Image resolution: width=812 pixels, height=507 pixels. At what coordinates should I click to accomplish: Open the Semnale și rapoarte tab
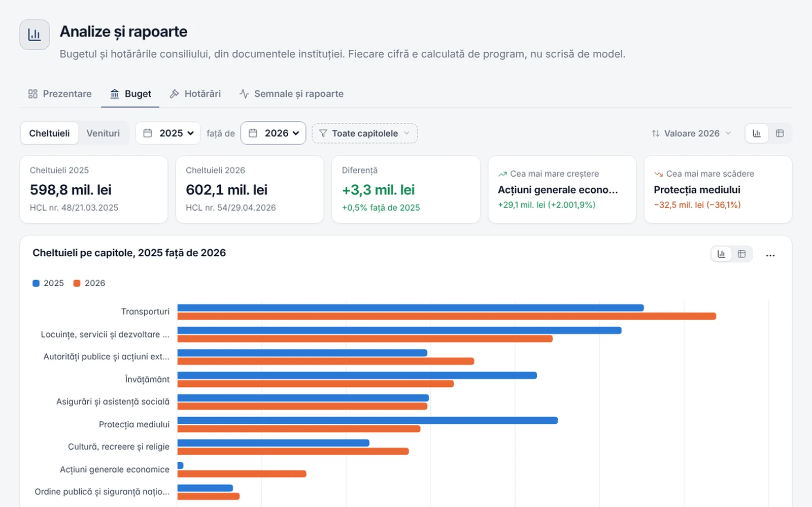pos(291,94)
